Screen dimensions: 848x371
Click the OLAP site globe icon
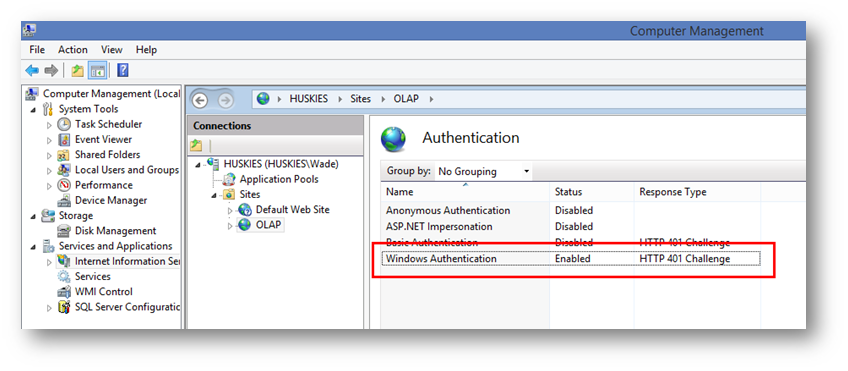tap(245, 224)
